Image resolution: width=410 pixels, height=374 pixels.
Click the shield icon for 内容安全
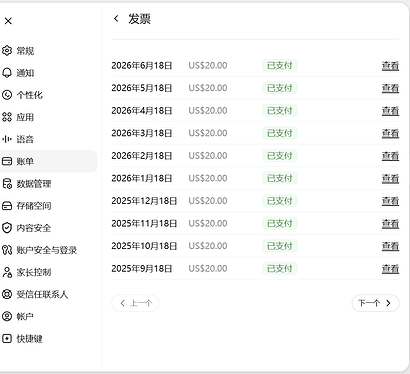[x=7, y=228]
